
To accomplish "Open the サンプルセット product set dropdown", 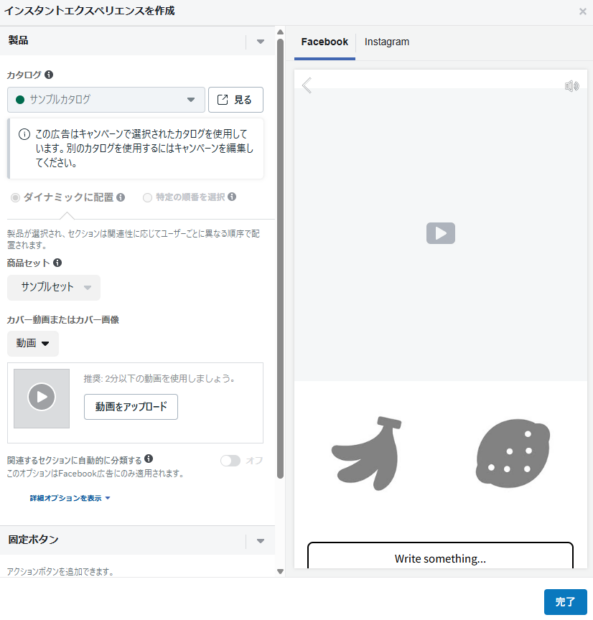I will tap(54, 287).
